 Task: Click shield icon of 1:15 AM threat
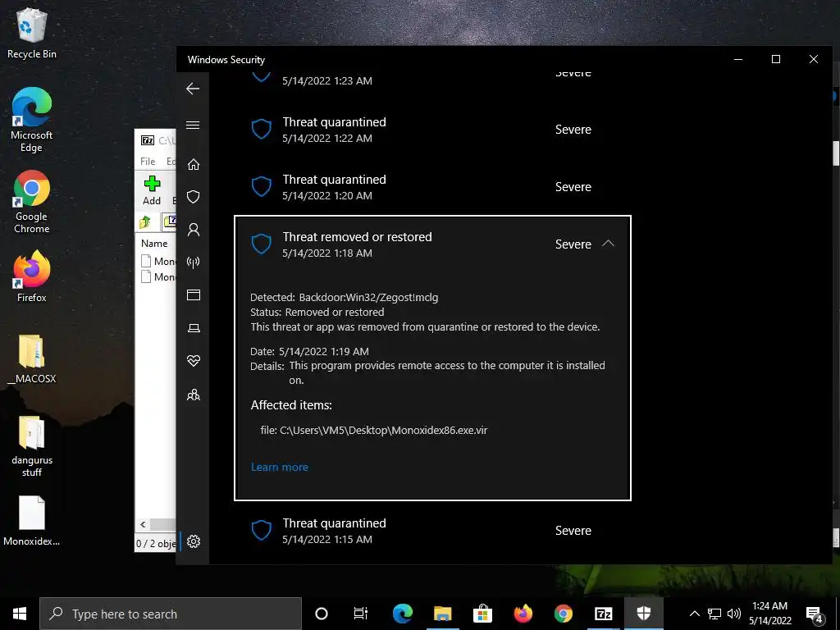[262, 531]
